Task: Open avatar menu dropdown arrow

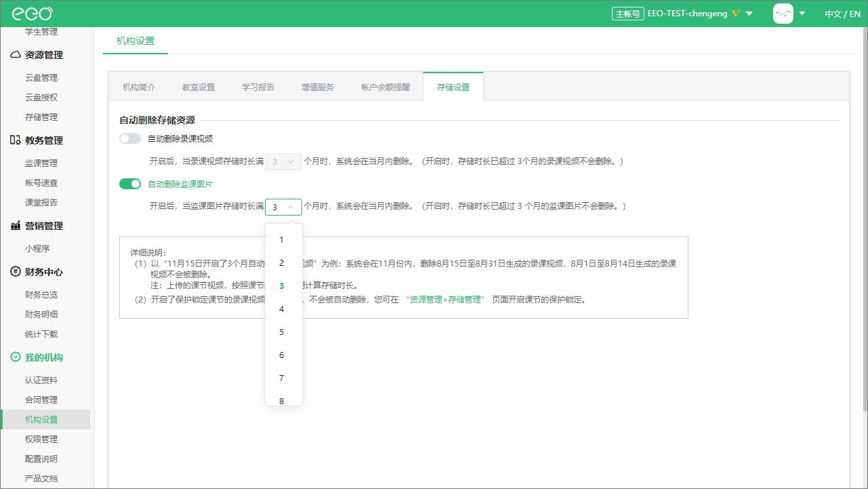Action: click(802, 14)
